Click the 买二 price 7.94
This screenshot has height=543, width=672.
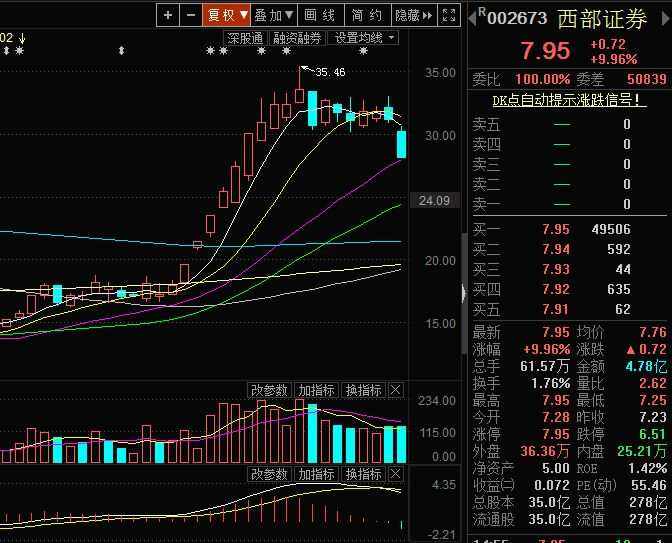(556, 249)
